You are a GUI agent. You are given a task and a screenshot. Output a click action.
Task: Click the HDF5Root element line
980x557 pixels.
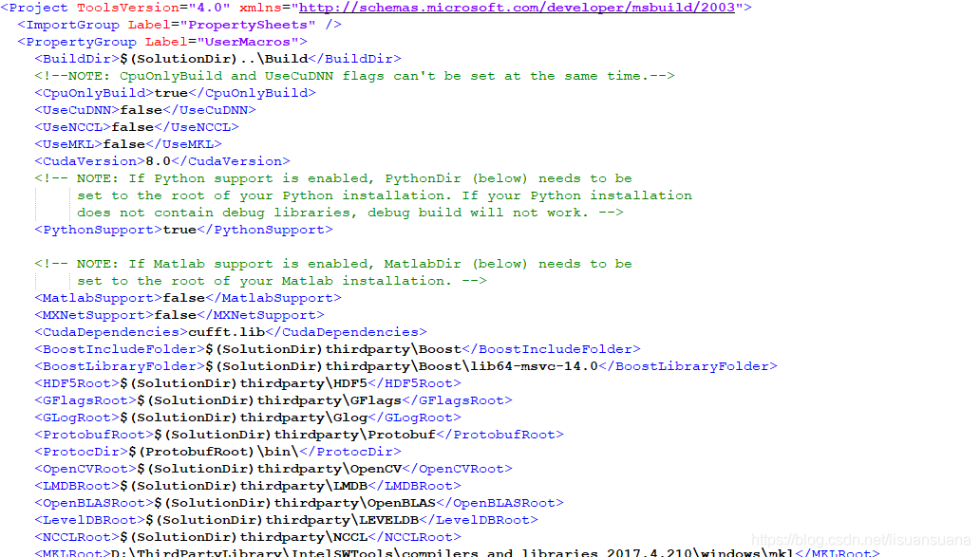pos(248,383)
